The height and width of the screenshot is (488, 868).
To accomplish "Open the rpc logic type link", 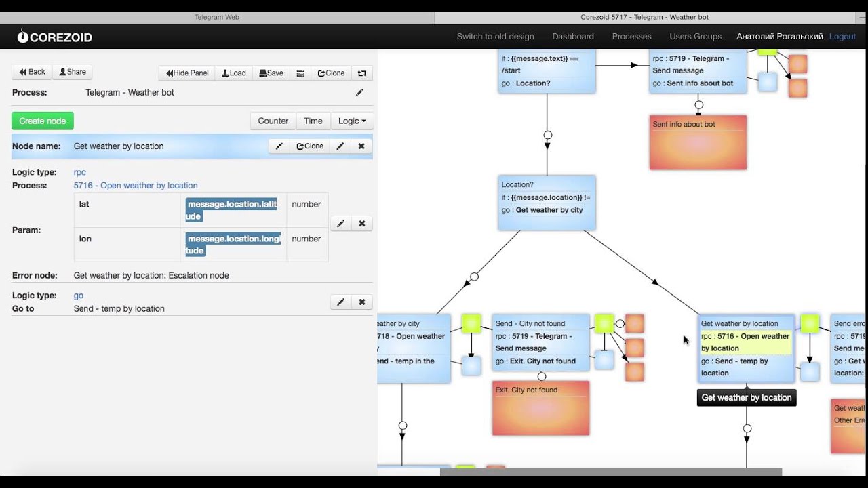I will pos(80,172).
